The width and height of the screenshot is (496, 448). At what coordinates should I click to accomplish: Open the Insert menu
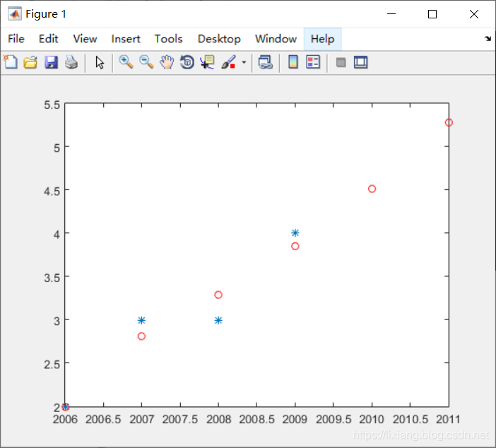coord(126,39)
